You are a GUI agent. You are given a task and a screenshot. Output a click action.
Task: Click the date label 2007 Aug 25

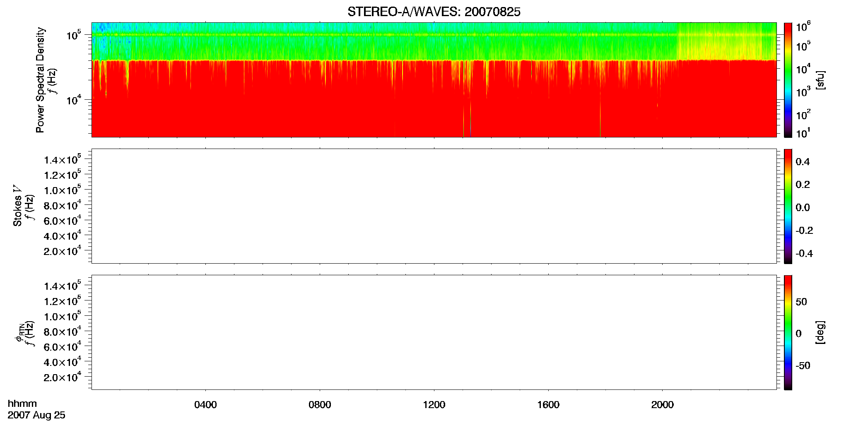[x=36, y=415]
